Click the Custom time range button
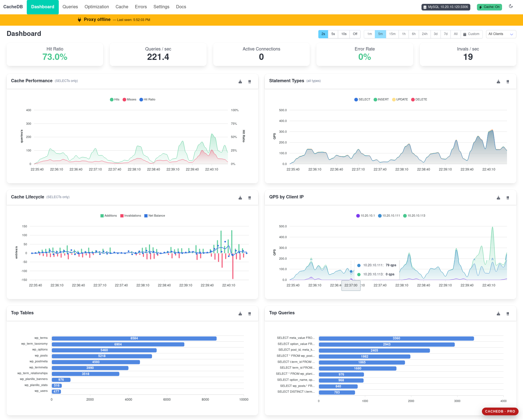Image resolution: width=523 pixels, height=420 pixels. point(472,34)
